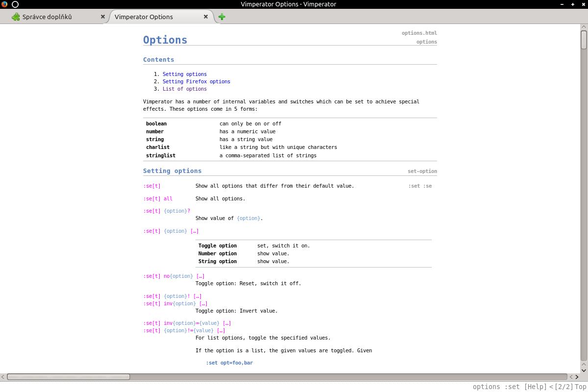The width and height of the screenshot is (588, 392).
Task: Click the :se[t] {option}? command
Action: click(167, 211)
